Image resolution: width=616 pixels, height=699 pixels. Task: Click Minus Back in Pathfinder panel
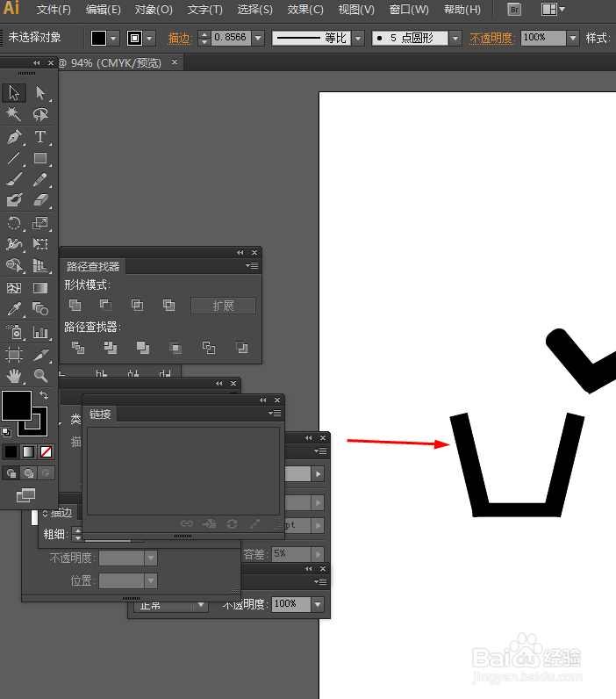pos(242,348)
